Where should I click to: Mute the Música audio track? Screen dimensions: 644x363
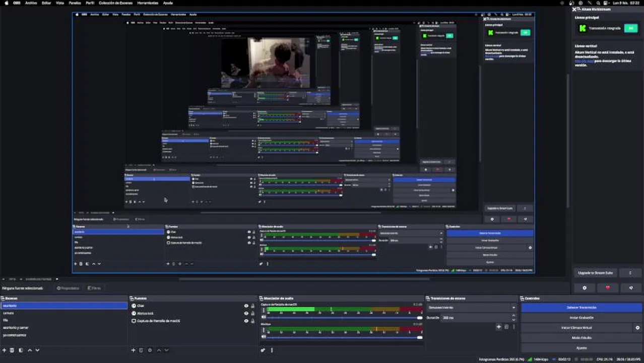(264, 337)
